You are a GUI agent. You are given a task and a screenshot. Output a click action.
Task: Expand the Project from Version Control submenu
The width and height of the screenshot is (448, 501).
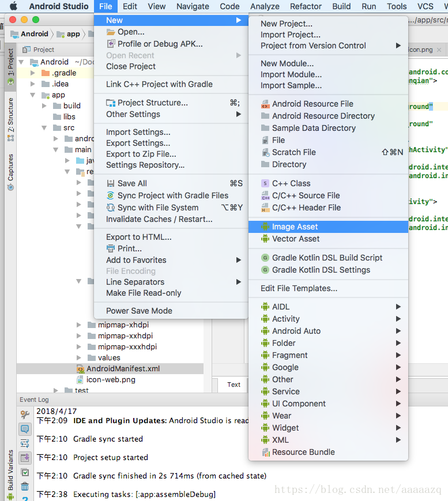click(x=398, y=46)
